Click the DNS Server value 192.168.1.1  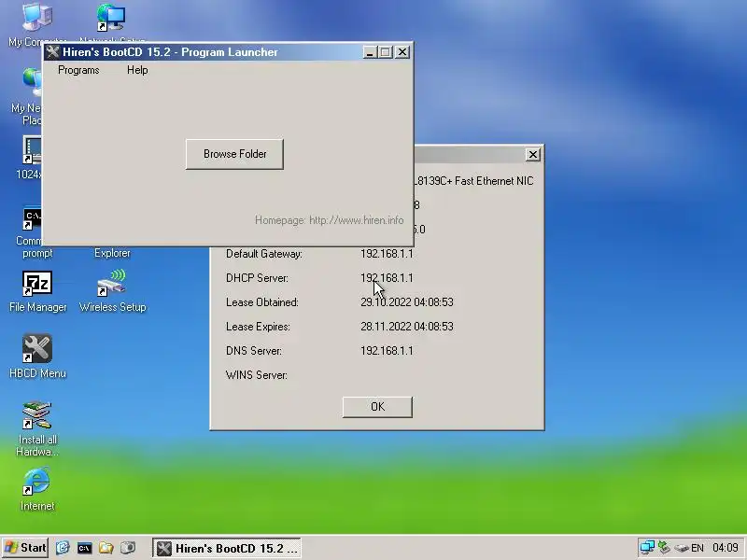click(x=387, y=351)
